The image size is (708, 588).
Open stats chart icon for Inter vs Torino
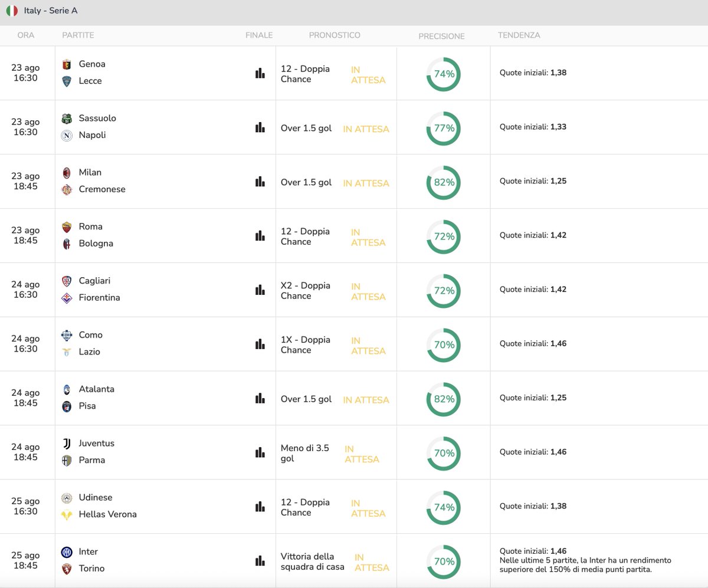[260, 561]
